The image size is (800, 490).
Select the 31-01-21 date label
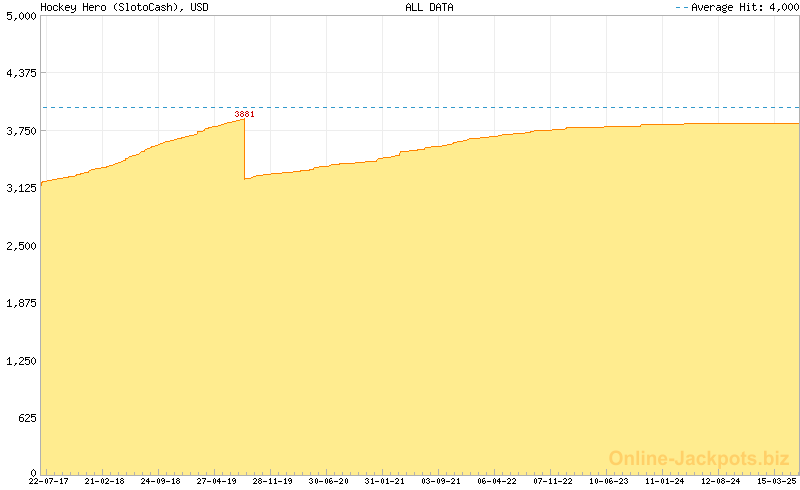point(385,481)
